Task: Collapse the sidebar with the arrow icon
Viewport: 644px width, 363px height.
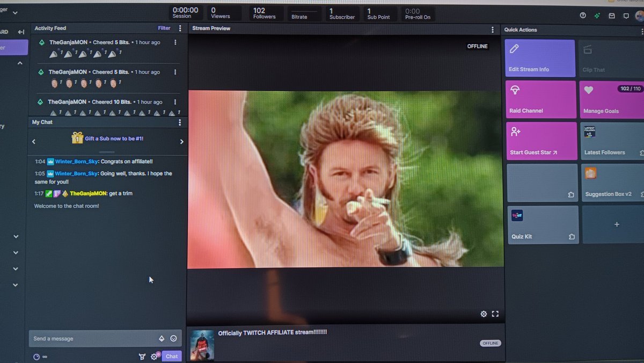Action: click(21, 32)
